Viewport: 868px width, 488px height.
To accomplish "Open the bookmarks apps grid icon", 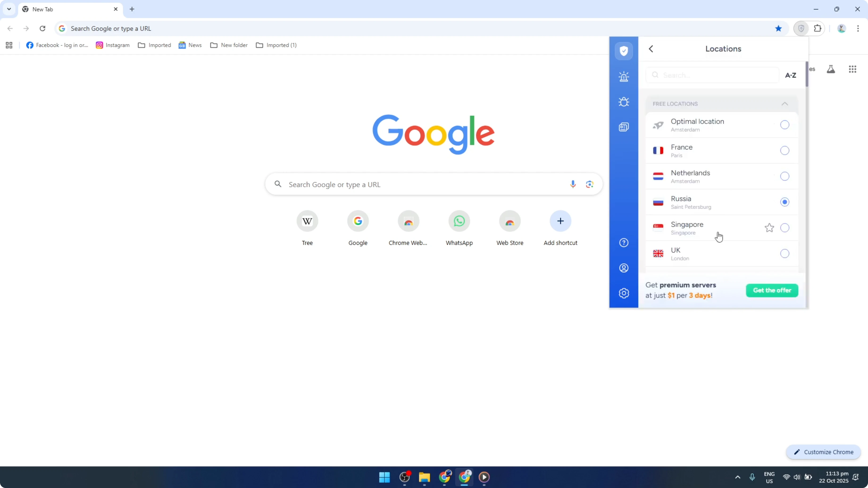I will 9,45.
